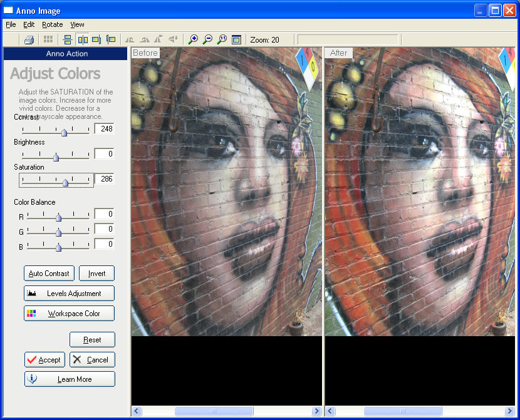Click the Anno Image title bar icon
The width and height of the screenshot is (520, 420).
(x=8, y=10)
